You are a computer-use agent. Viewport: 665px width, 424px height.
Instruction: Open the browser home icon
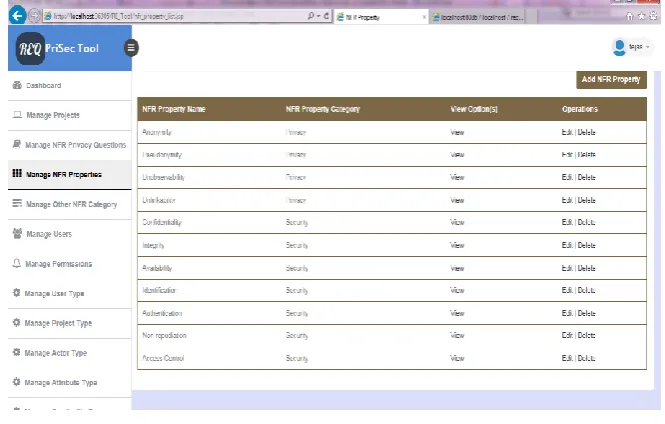click(630, 16)
